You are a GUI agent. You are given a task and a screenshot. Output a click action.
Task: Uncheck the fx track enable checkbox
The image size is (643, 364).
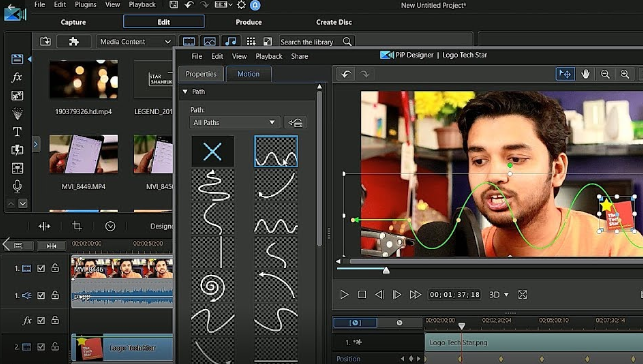click(41, 321)
